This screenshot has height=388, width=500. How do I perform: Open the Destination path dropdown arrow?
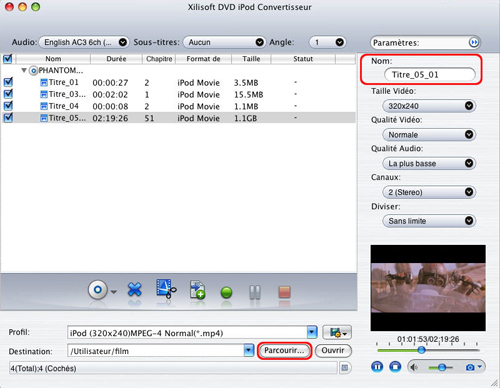pyautogui.click(x=249, y=350)
